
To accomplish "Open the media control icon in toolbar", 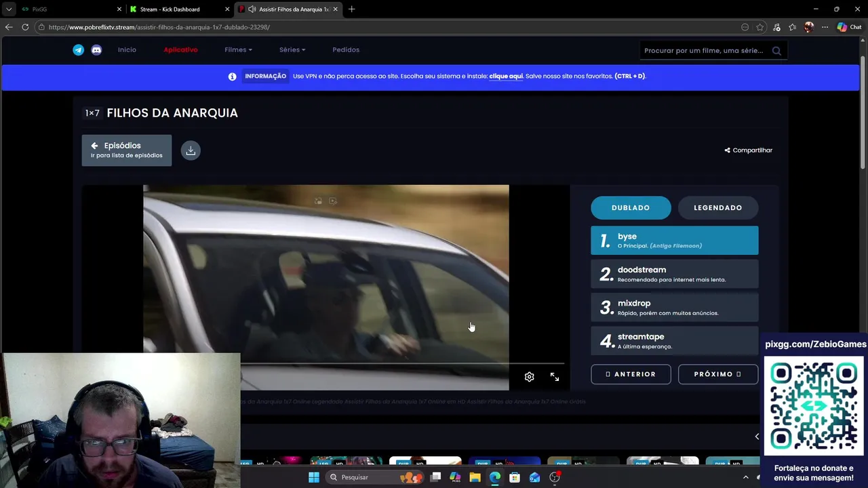I will click(x=776, y=27).
